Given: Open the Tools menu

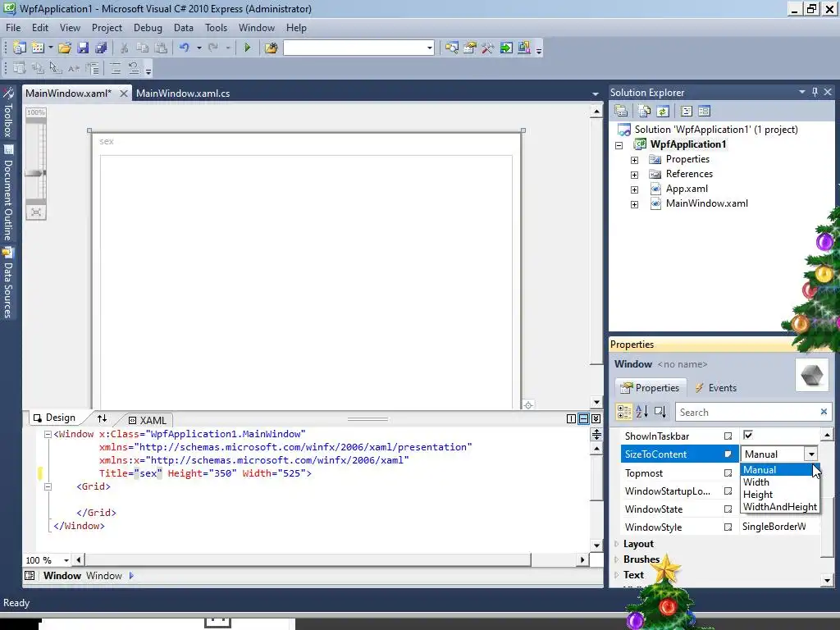Looking at the screenshot, I should tap(216, 28).
